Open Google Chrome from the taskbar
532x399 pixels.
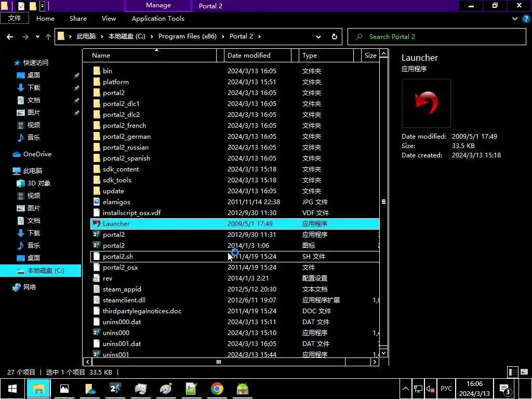(x=217, y=389)
